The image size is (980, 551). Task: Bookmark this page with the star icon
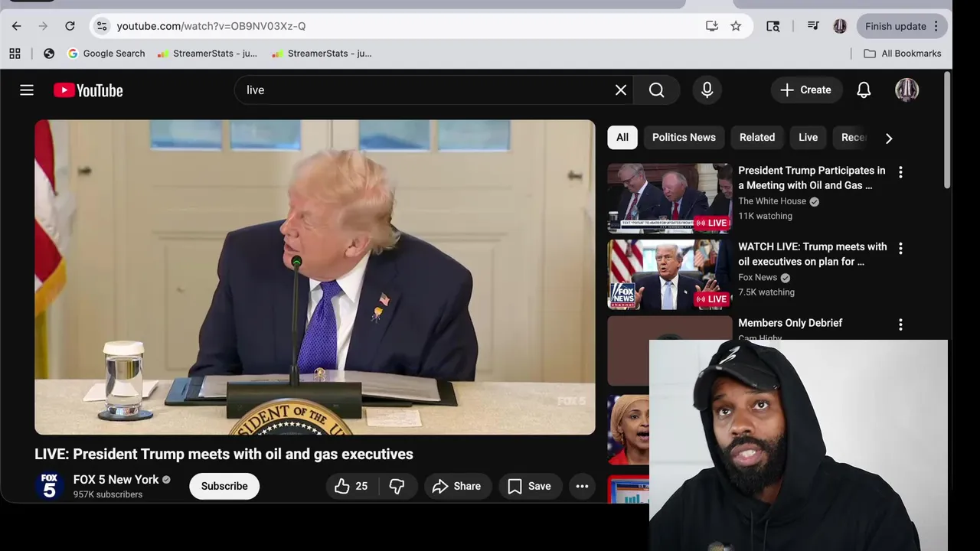tap(736, 26)
